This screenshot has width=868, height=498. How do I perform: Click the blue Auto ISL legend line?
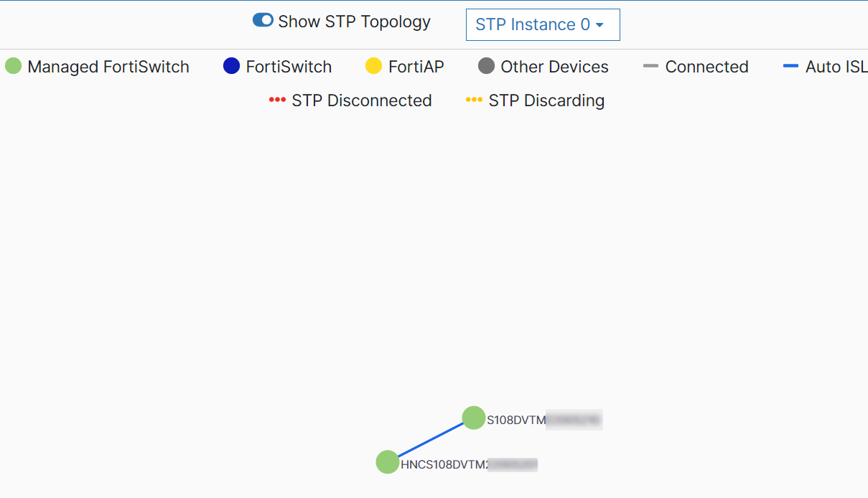pyautogui.click(x=790, y=66)
